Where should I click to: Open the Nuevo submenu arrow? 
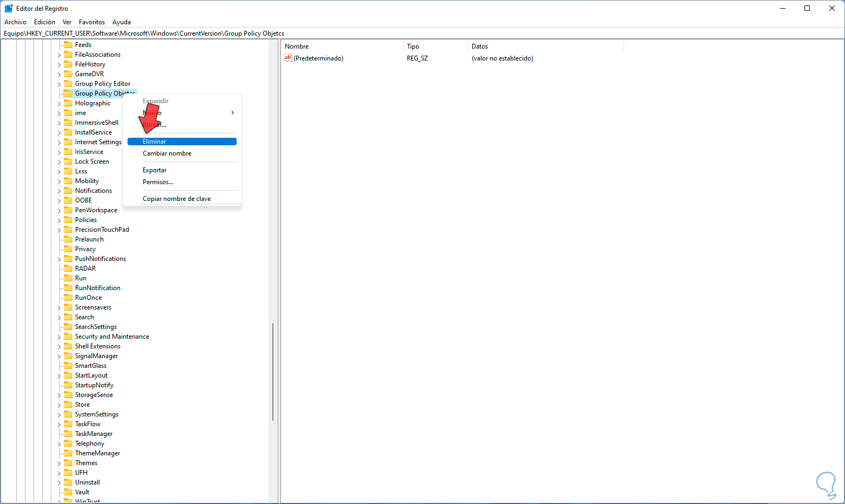click(232, 113)
